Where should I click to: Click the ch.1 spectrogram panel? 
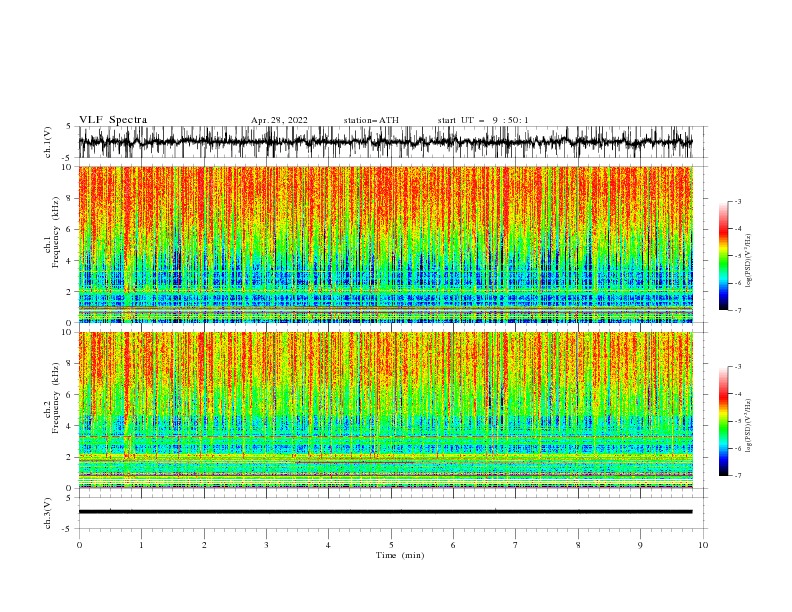click(385, 244)
